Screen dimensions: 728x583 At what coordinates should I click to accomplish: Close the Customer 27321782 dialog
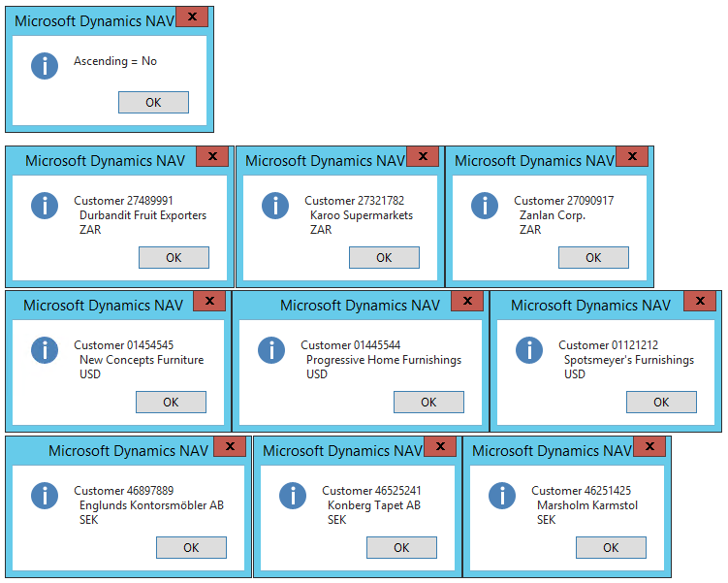point(423,156)
